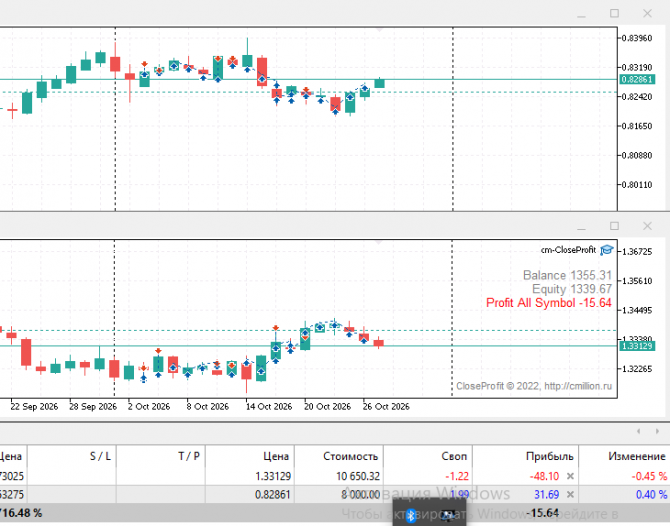Sort by the S / L column header
The width and height of the screenshot is (670, 526).
tap(72, 456)
